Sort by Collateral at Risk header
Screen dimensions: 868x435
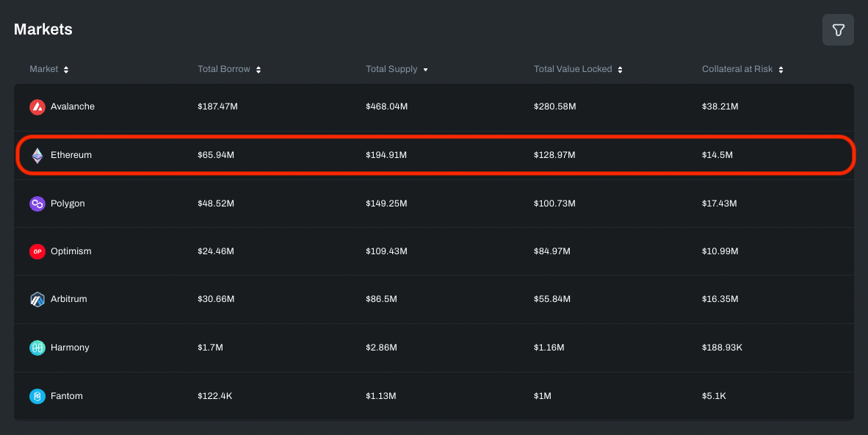(x=742, y=69)
